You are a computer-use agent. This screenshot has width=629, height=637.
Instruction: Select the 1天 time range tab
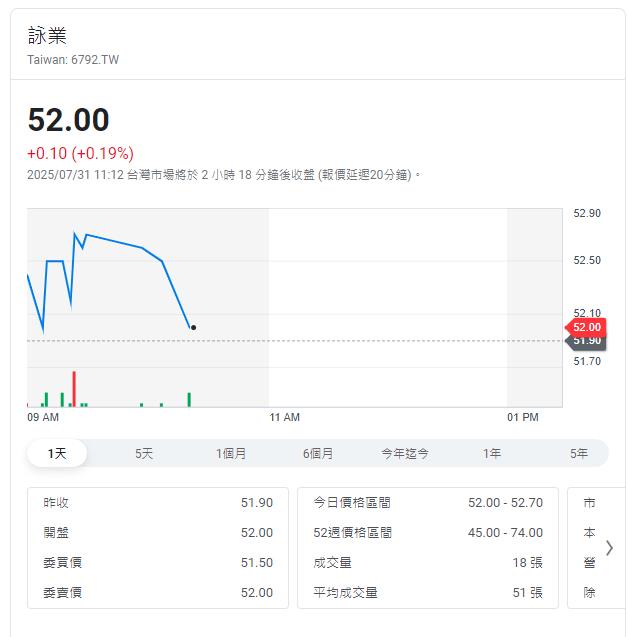[57, 453]
